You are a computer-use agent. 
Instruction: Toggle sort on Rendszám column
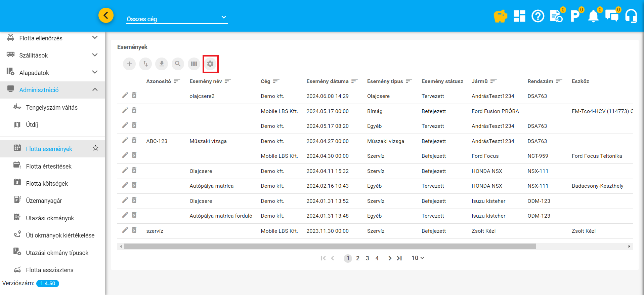click(x=559, y=81)
